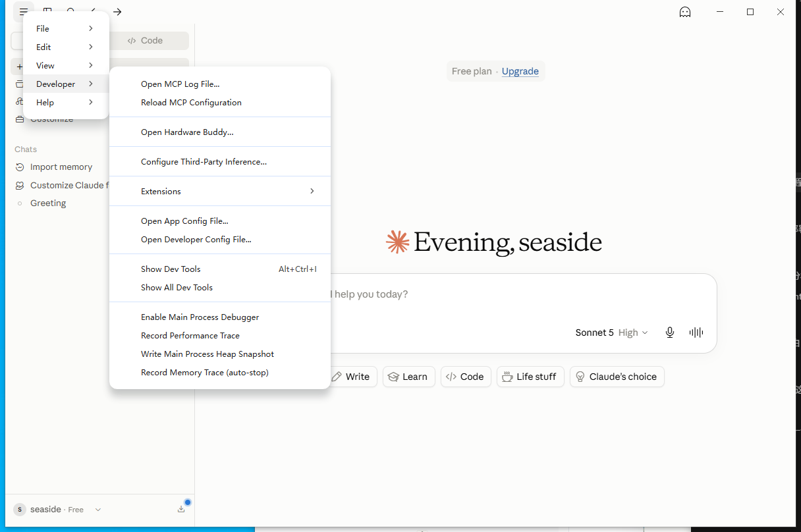Click the orange Claude starburst logo
Screen dimensions: 801x532
pyautogui.click(x=397, y=242)
